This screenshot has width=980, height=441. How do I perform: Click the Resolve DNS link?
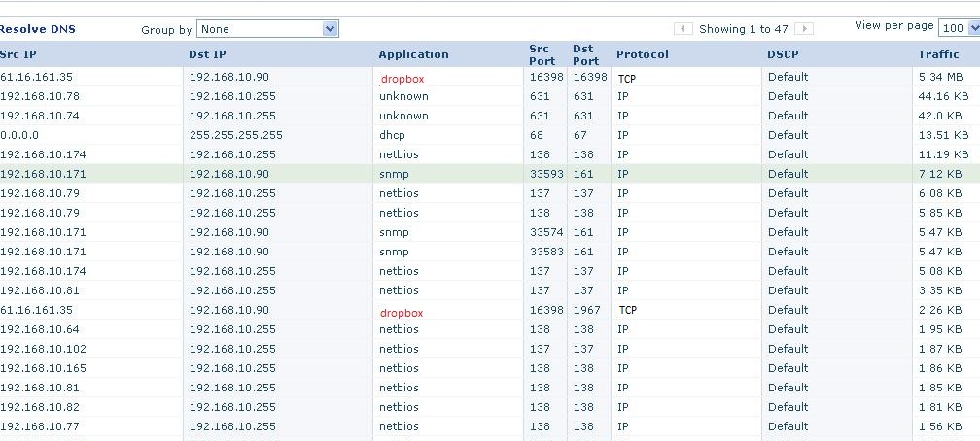click(x=38, y=29)
